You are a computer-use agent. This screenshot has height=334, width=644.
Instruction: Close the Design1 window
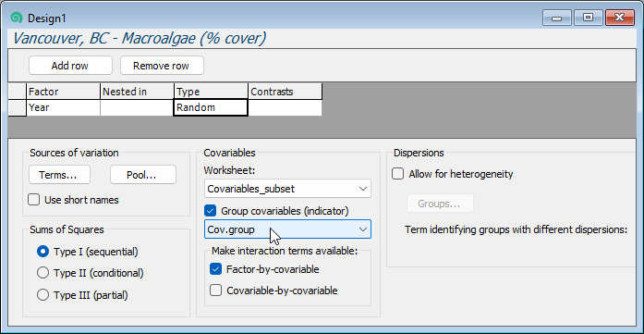(619, 19)
